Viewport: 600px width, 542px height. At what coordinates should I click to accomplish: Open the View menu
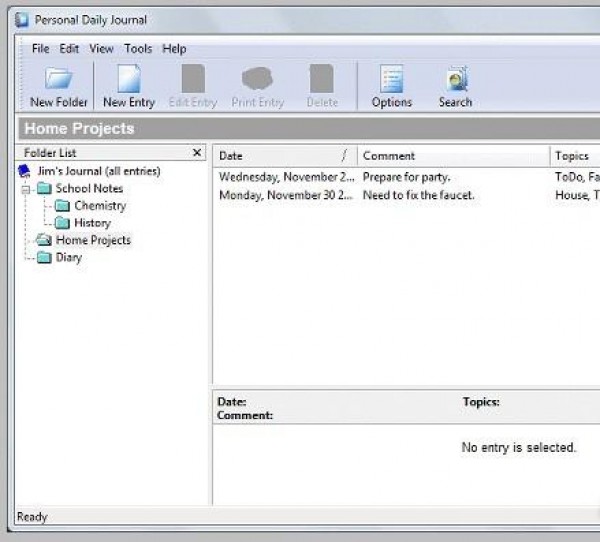click(101, 49)
